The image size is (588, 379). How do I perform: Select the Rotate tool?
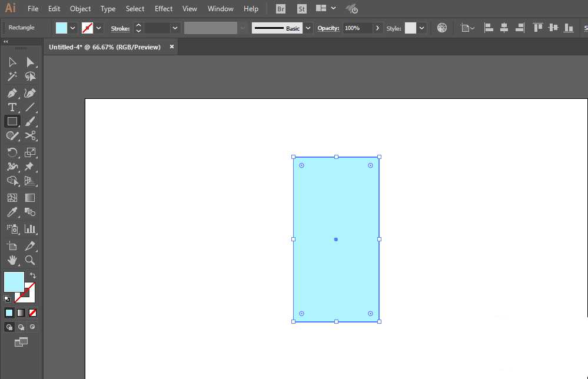pos(12,152)
